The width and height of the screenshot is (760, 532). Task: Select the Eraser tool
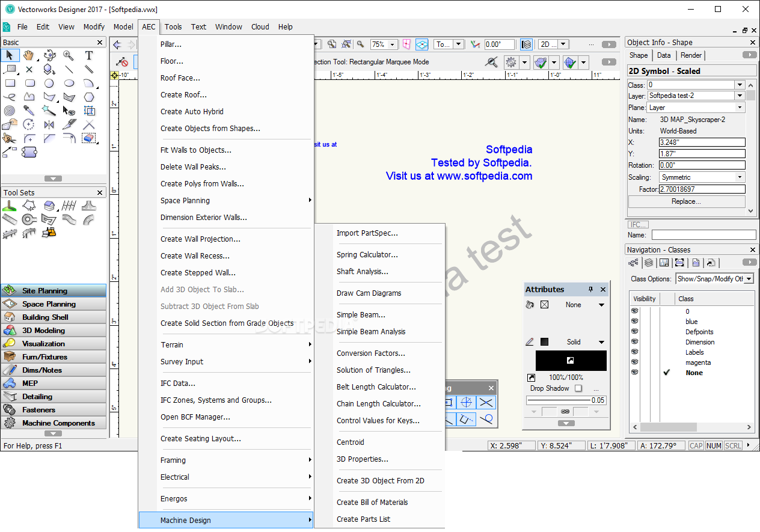[89, 138]
